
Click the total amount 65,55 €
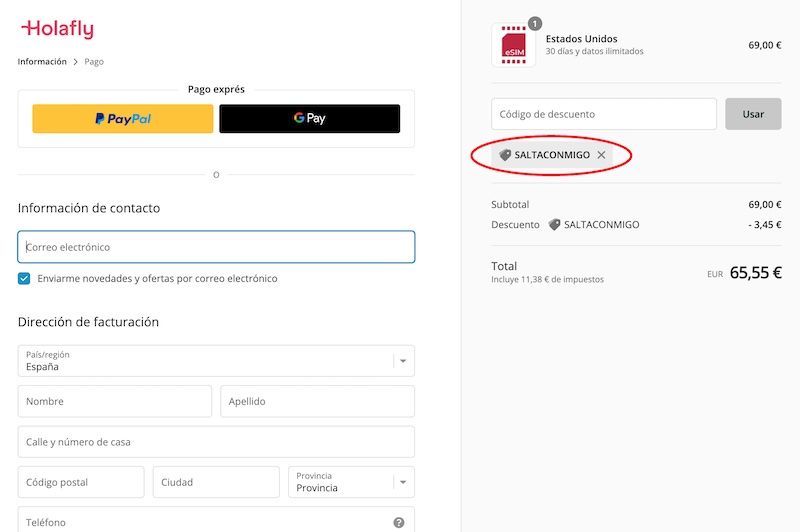point(756,273)
